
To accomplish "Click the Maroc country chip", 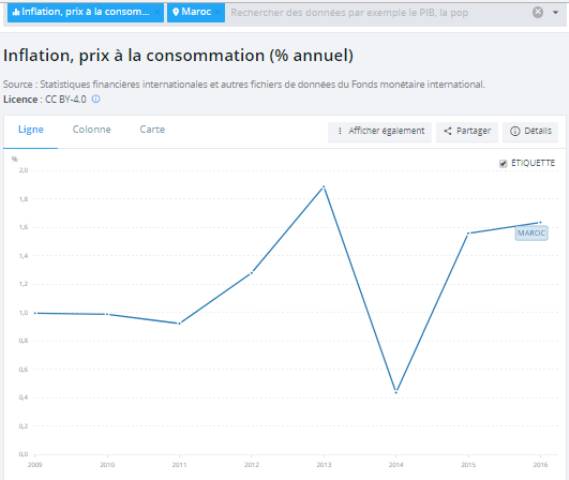I will click(196, 12).
